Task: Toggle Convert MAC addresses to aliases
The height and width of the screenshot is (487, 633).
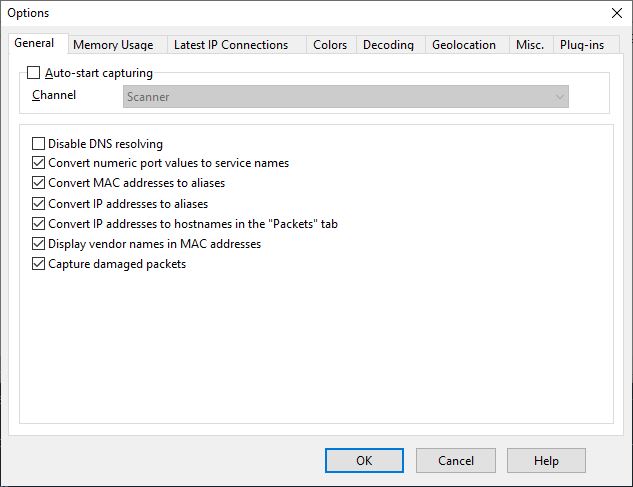Action: tap(39, 183)
